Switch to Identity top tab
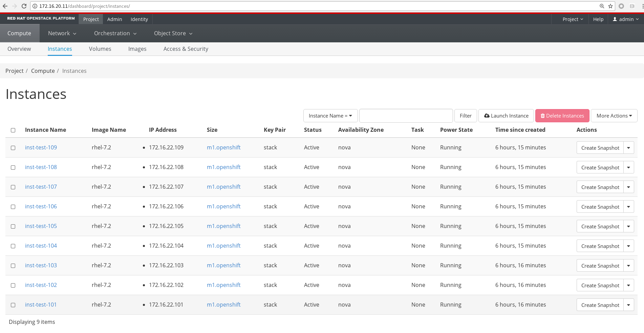 [139, 19]
